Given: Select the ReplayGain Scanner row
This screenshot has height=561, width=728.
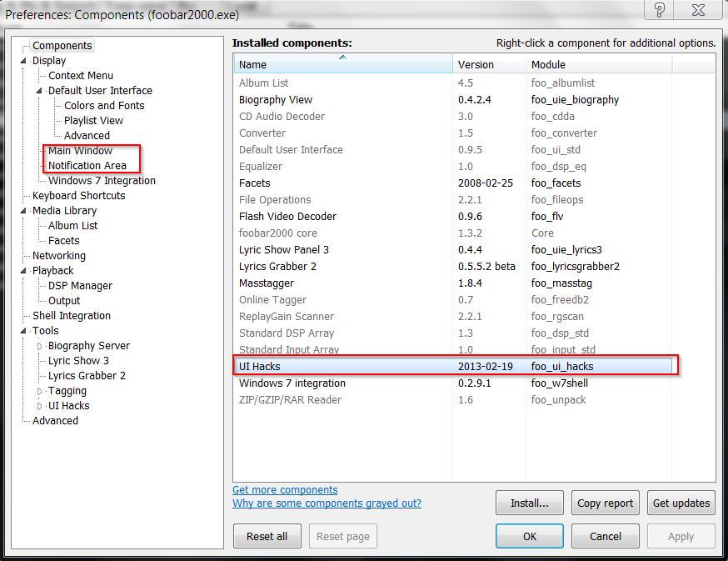Looking at the screenshot, I should 452,317.
